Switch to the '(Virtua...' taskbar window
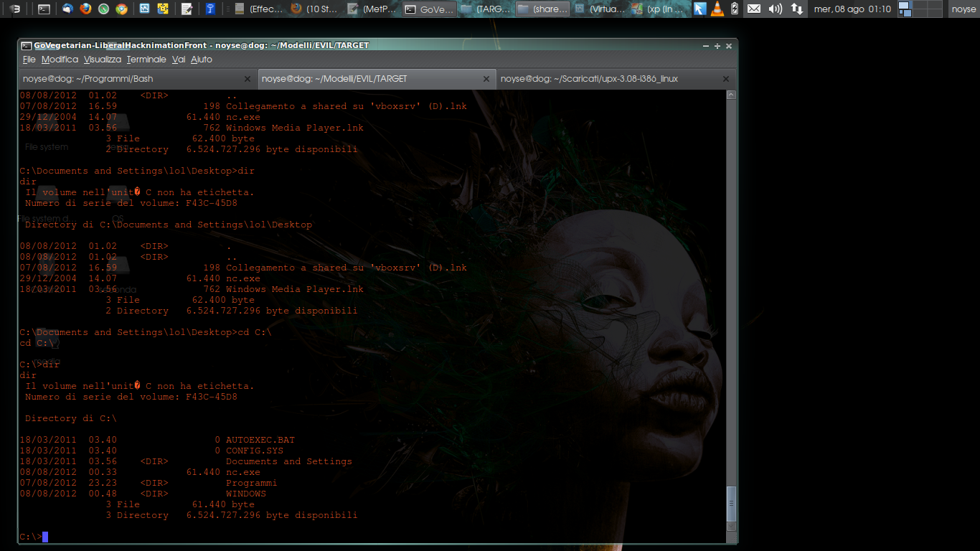Image resolution: width=980 pixels, height=551 pixels. (x=598, y=9)
